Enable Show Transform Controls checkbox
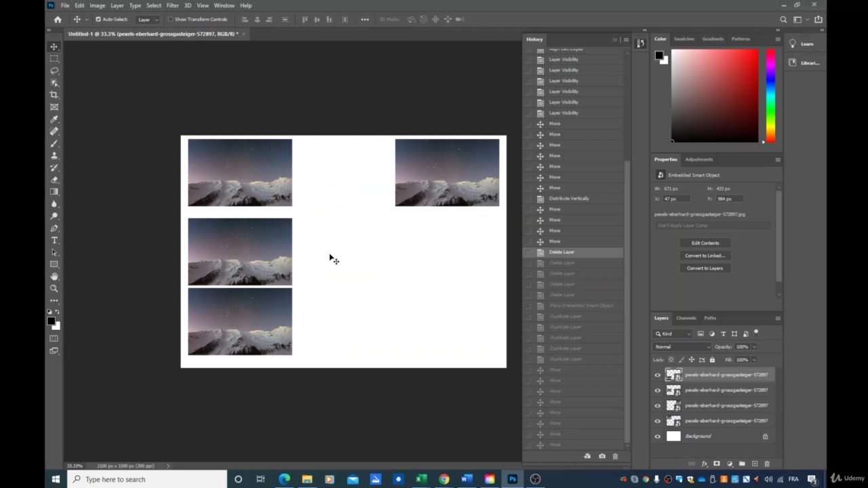Screen dimensions: 868x488 point(170,20)
